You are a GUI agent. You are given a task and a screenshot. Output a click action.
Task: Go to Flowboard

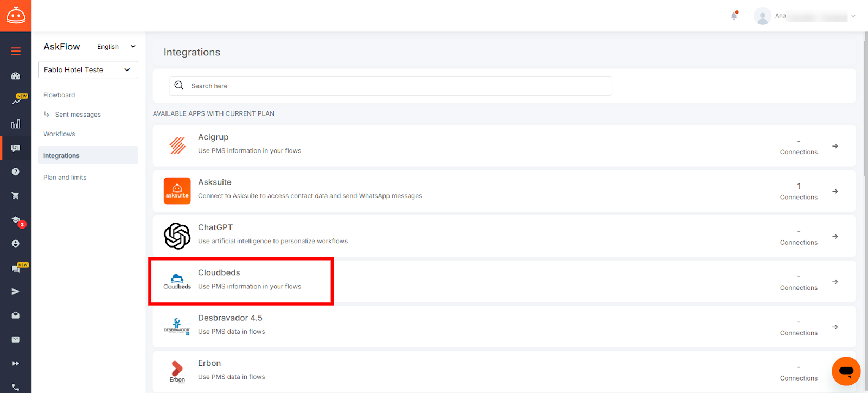tap(59, 95)
